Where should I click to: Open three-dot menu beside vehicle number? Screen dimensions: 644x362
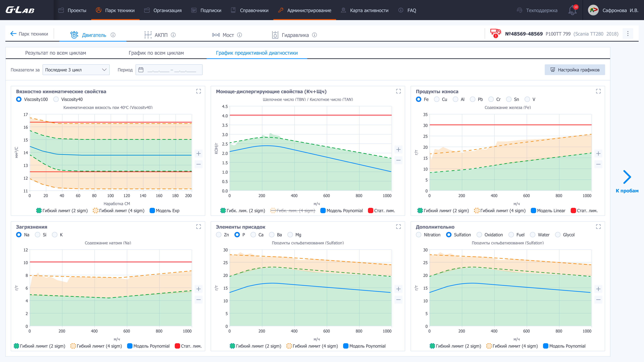pos(628,34)
